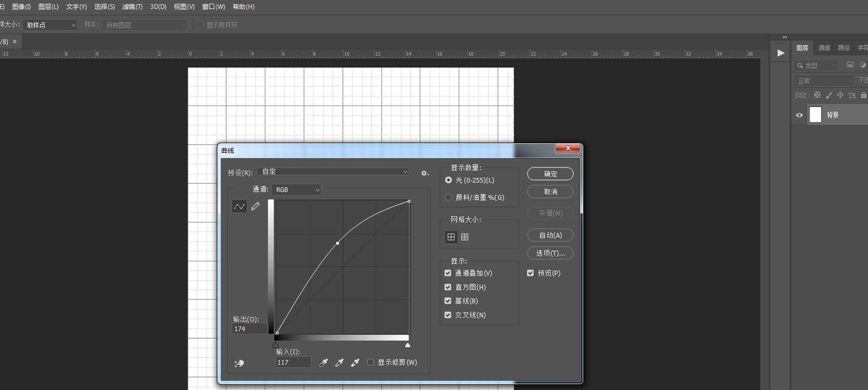Select the Background layer thumbnail

coord(815,115)
